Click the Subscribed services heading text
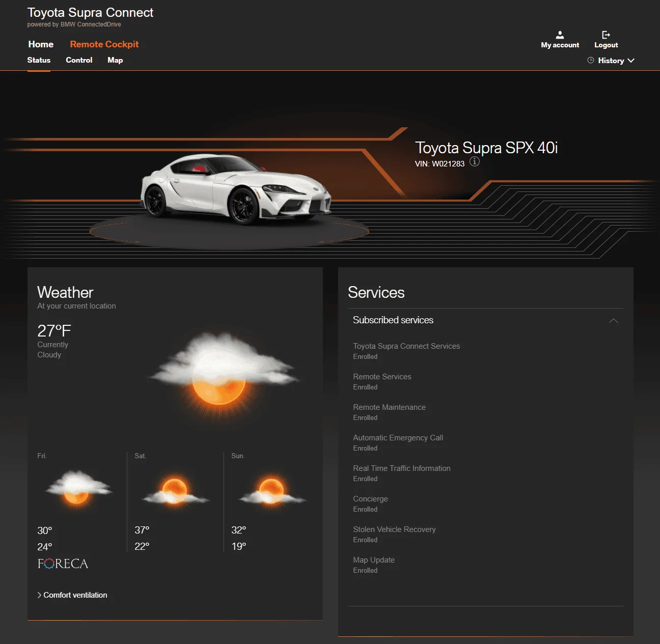The height and width of the screenshot is (644, 660). click(393, 320)
